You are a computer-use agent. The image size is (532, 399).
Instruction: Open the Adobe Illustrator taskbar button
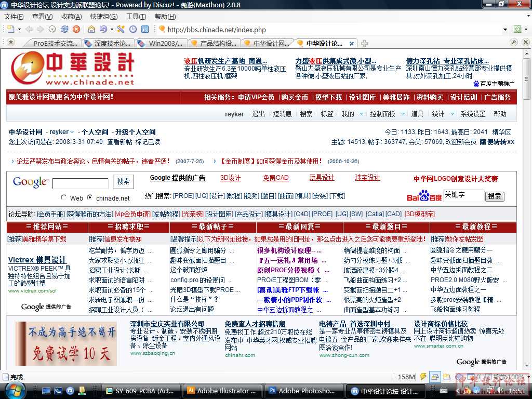tap(222, 391)
